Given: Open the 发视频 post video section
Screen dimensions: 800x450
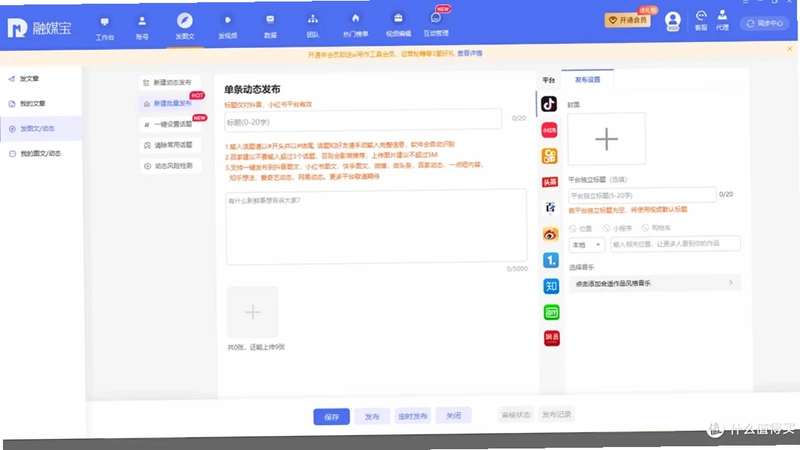Looking at the screenshot, I should (x=228, y=28).
